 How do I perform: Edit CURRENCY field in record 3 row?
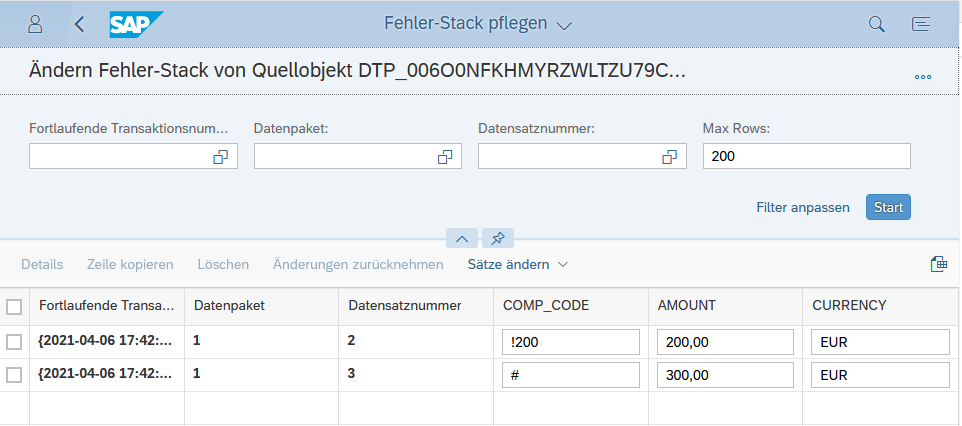(x=880, y=374)
